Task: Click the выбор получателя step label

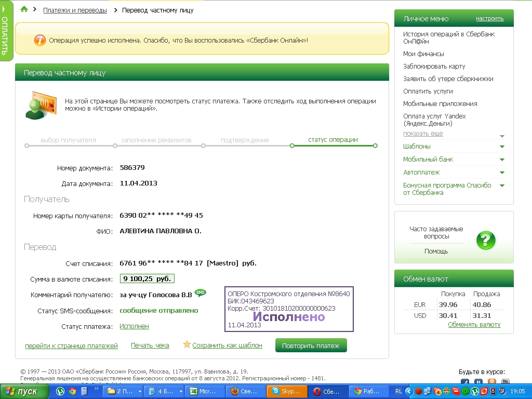Action: click(x=68, y=140)
